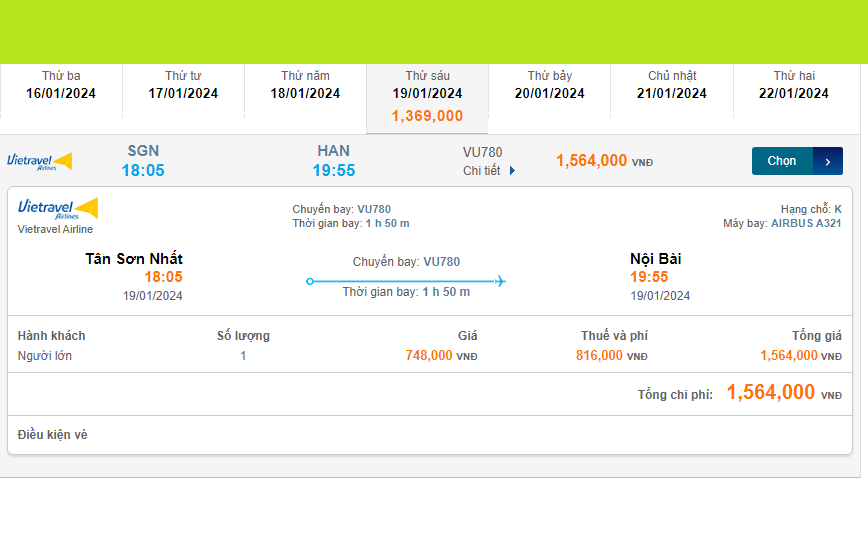This screenshot has height=542, width=868.
Task: Select Thứ sáu 19/01/2024 tab priced 1,369,000
Action: point(427,96)
